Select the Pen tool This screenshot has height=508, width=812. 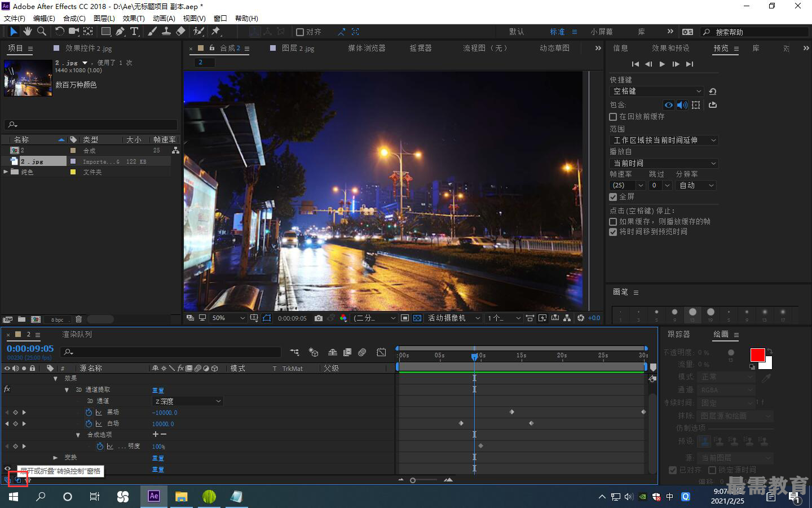120,32
